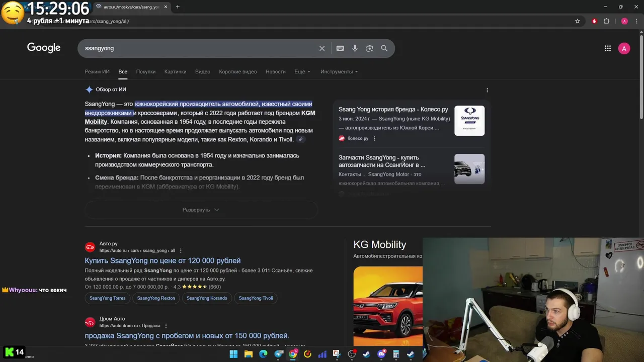Click the Авто.ру site favicon

(x=90, y=247)
